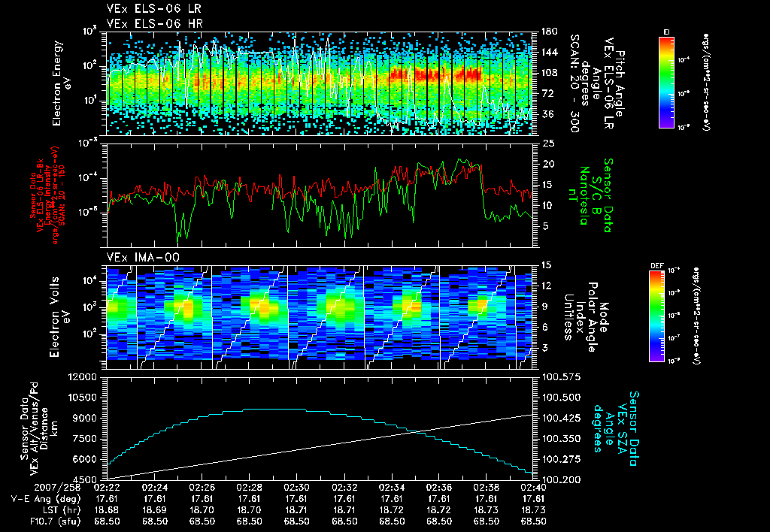The height and width of the screenshot is (532, 770).
Task: Click the 02:34 time tick label
Action: coord(391,488)
